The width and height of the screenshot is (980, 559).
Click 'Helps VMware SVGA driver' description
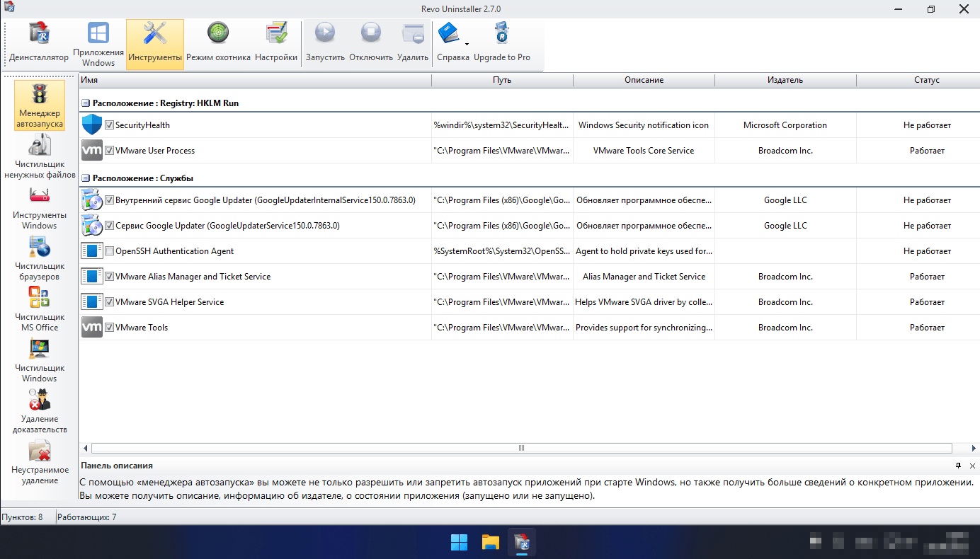[x=644, y=302]
